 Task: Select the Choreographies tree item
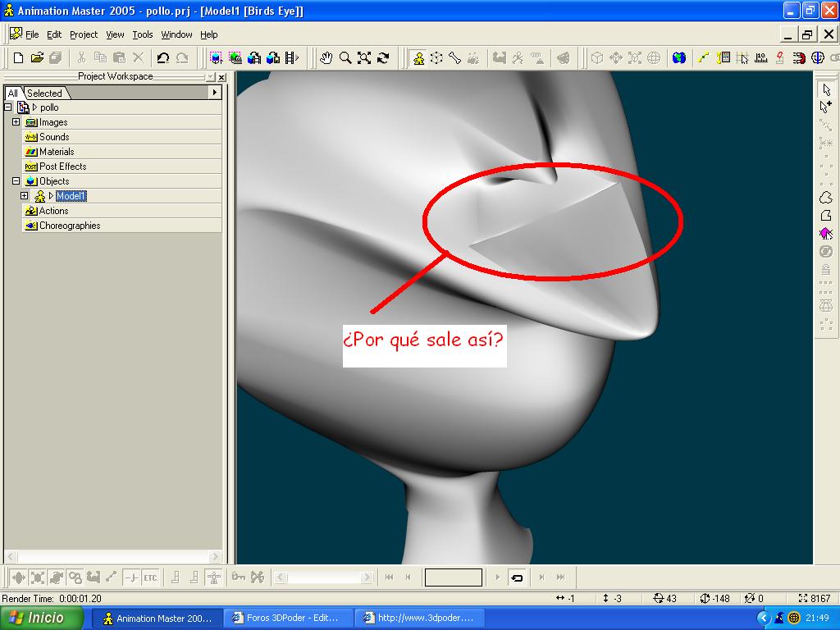[70, 226]
